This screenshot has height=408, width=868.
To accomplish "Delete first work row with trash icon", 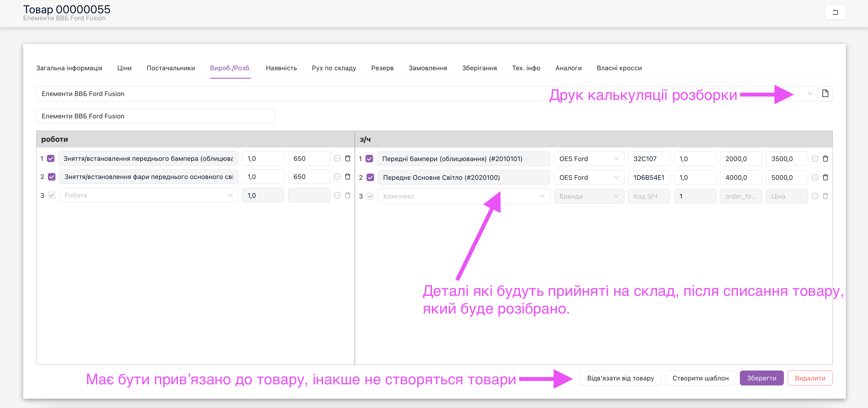I will click(x=348, y=158).
